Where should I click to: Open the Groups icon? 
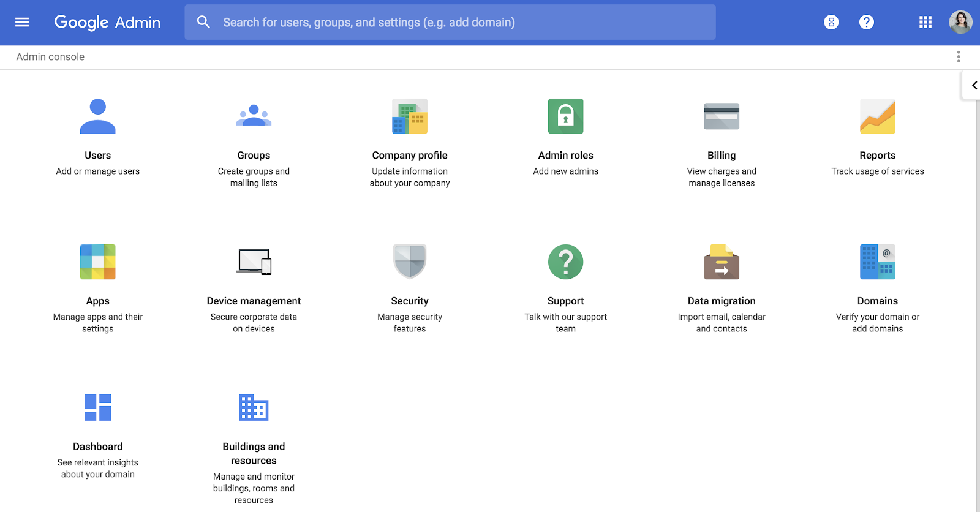[254, 116]
